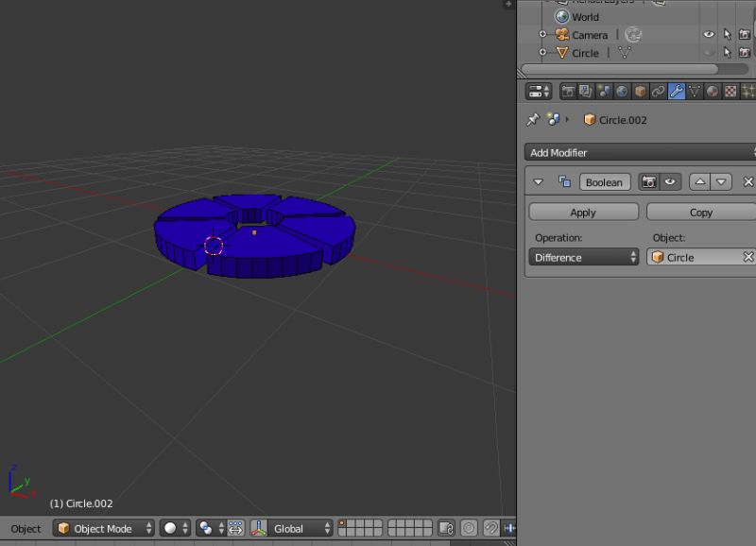Open the Object Mode dropdown
Viewport: 756px width, 546px height.
[x=102, y=528]
